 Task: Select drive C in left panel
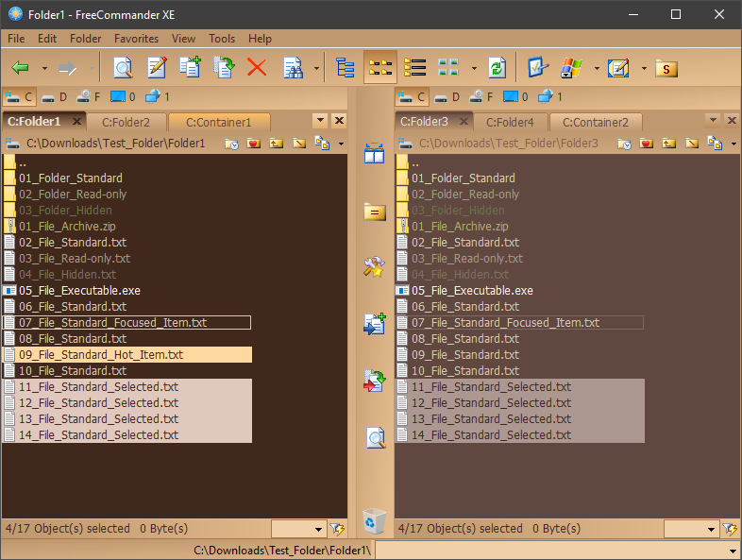tap(19, 97)
